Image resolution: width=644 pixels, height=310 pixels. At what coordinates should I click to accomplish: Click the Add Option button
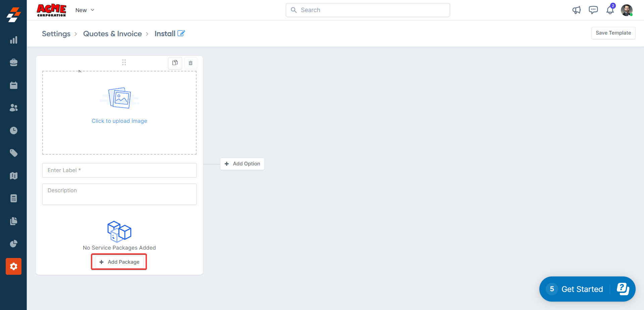[242, 164]
